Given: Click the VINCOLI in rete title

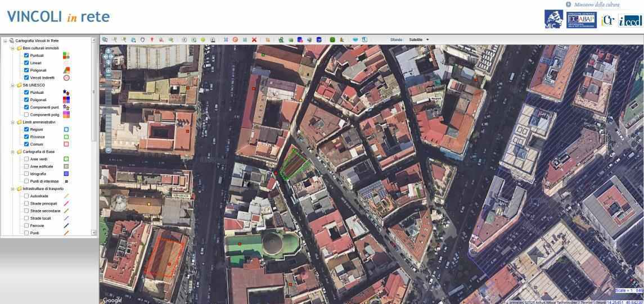Looking at the screenshot, I should pos(58,17).
